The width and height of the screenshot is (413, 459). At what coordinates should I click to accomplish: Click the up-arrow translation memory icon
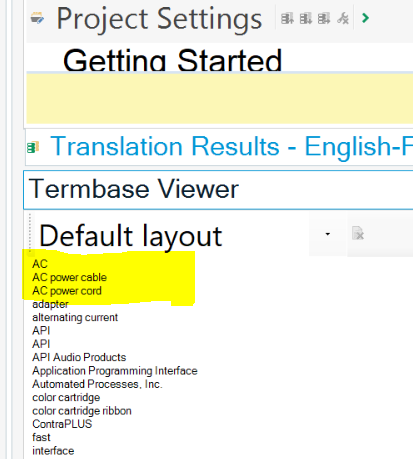click(287, 18)
